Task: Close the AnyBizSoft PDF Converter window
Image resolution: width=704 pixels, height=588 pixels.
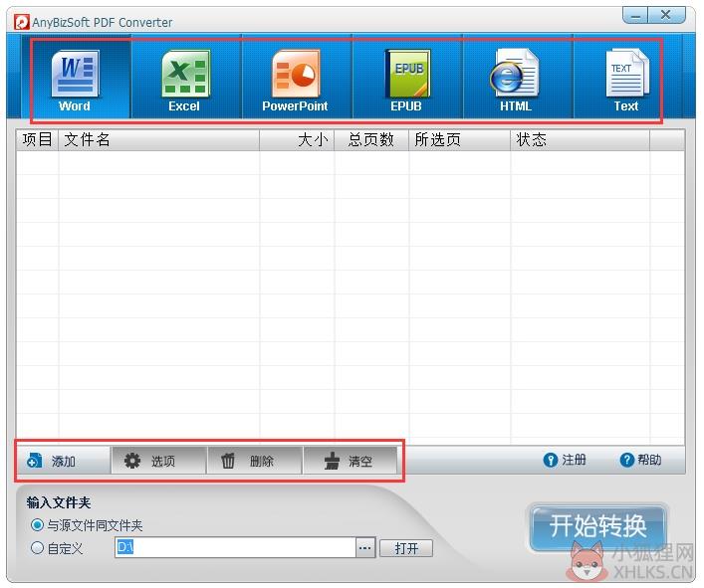Action: point(667,16)
